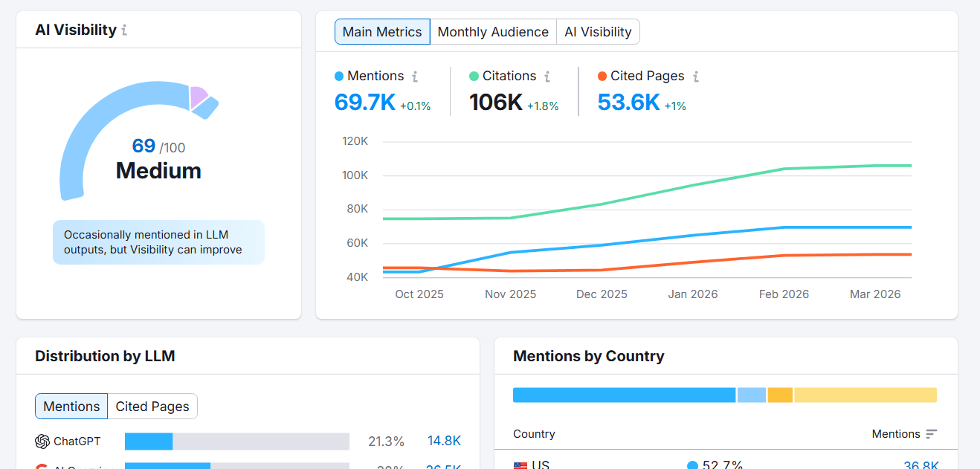The width and height of the screenshot is (980, 469).
Task: Click the Mar 2026 axis label
Action: [875, 294]
